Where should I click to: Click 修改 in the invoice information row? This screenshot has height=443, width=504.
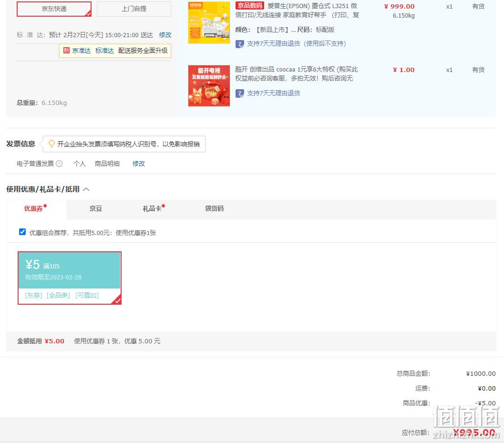(x=139, y=164)
